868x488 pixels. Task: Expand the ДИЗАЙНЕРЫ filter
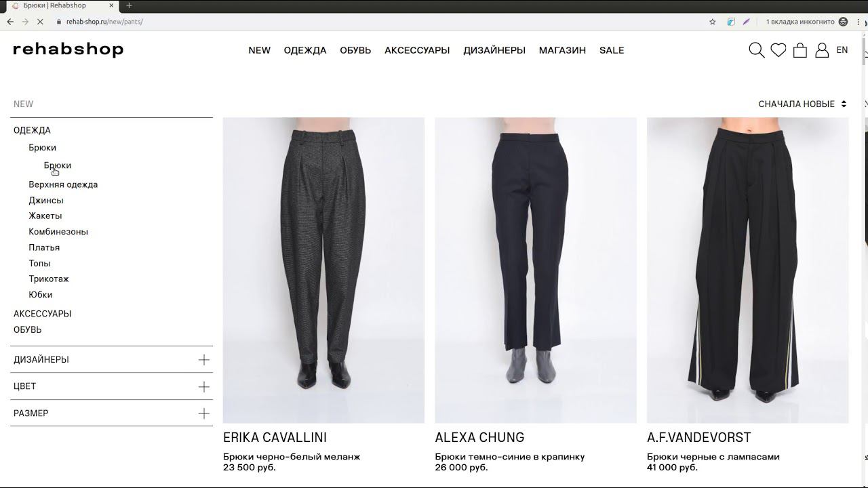(x=111, y=360)
